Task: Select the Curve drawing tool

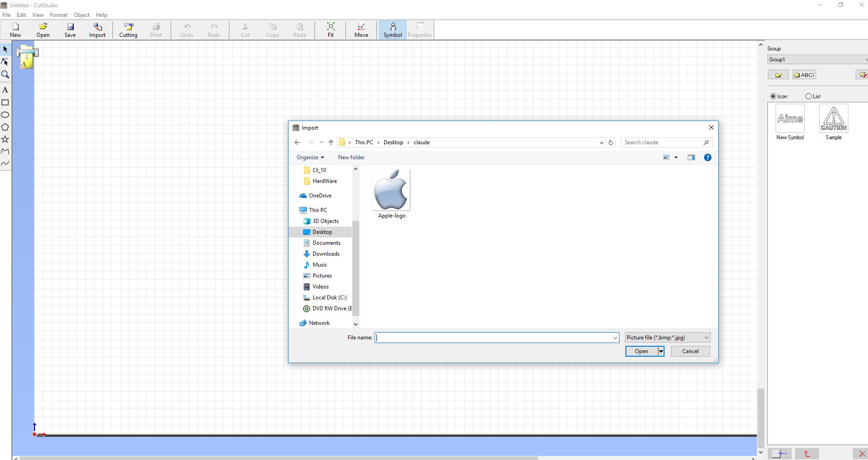Action: pyautogui.click(x=5, y=163)
